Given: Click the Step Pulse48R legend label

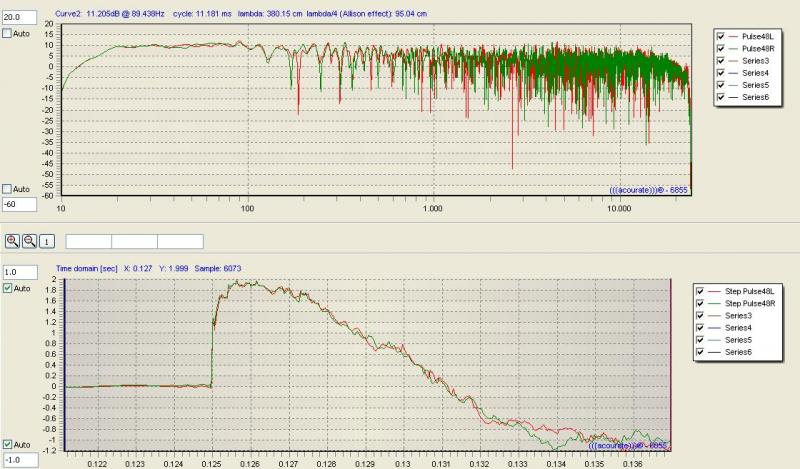Looking at the screenshot, I should (750, 303).
